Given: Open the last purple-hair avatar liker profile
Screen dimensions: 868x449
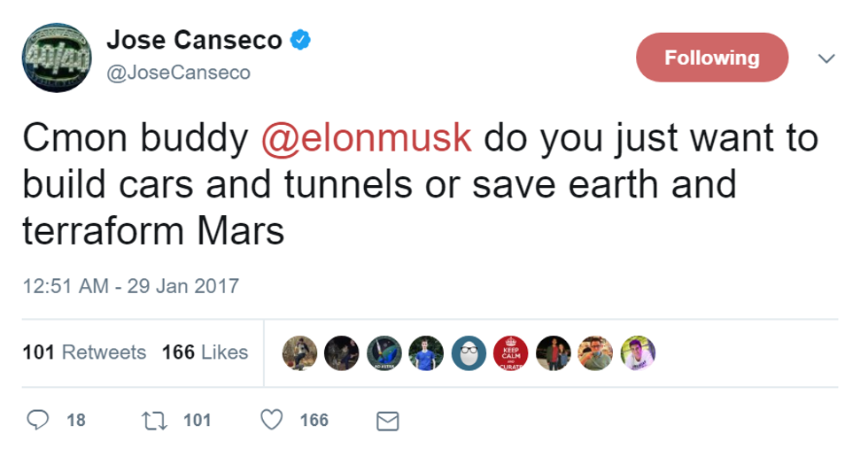Looking at the screenshot, I should 638,352.
